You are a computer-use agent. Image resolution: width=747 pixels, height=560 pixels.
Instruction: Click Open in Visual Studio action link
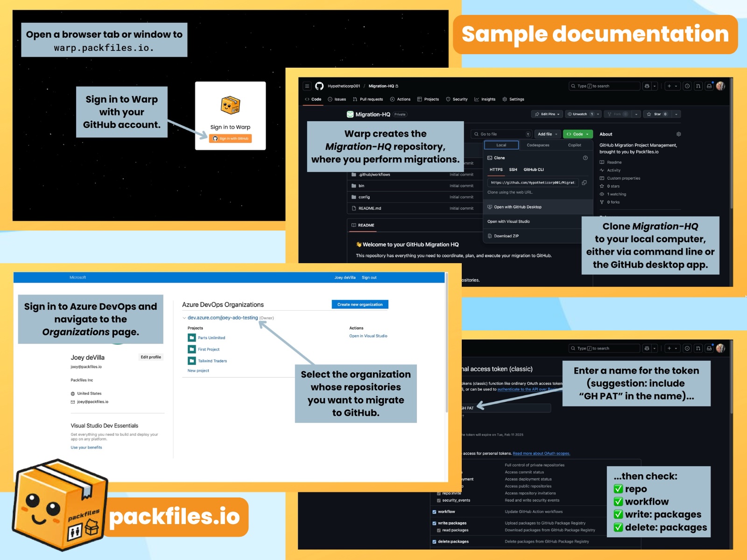(x=368, y=336)
